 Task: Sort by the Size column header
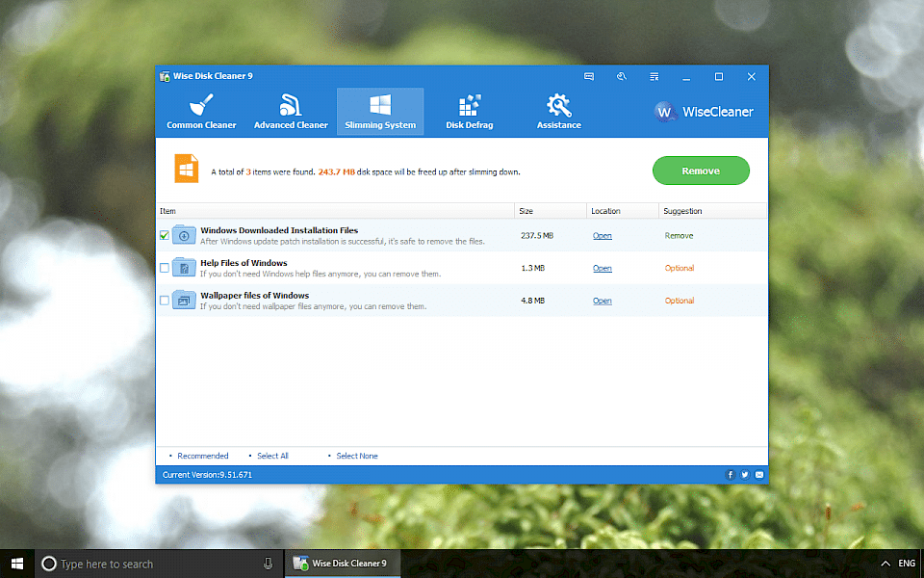551,211
